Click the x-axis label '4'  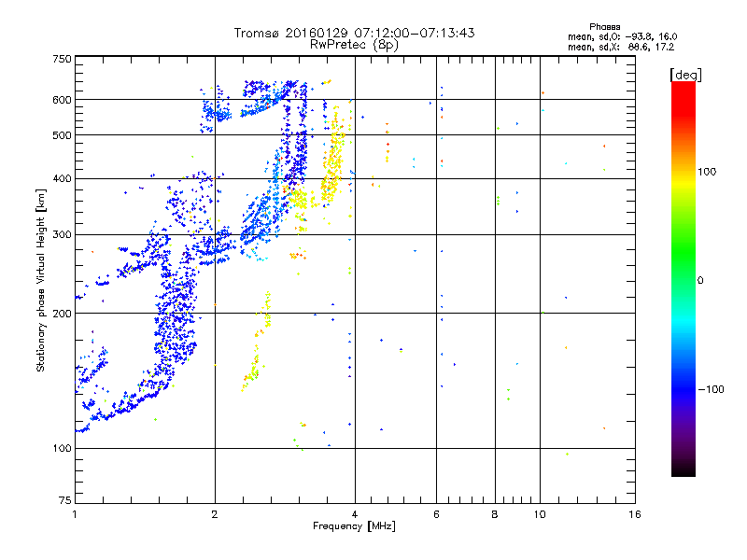click(355, 514)
